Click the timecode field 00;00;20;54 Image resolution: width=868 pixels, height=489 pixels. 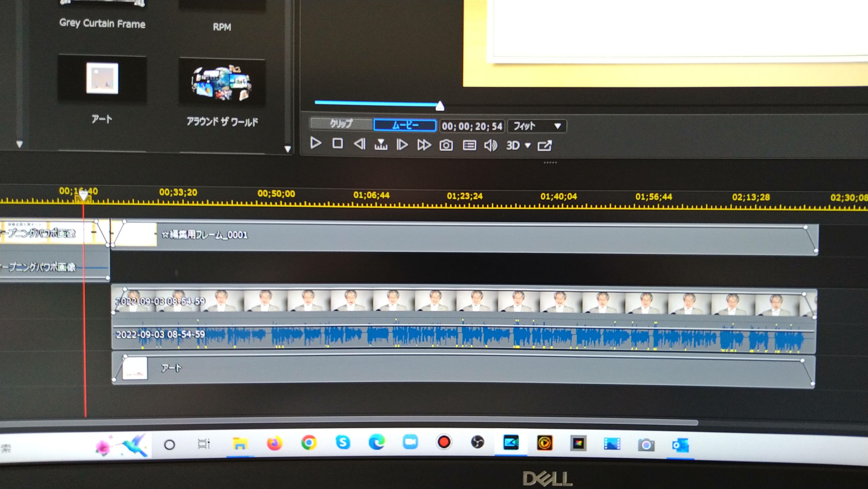click(x=472, y=126)
